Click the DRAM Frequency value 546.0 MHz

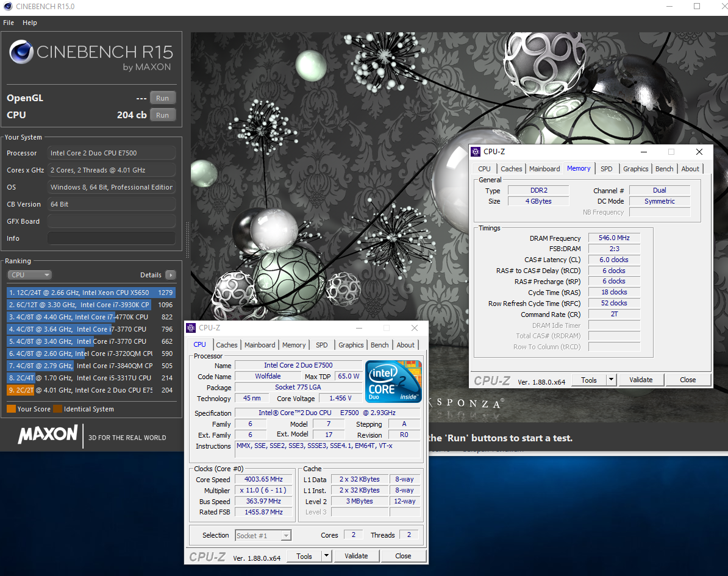[614, 238]
